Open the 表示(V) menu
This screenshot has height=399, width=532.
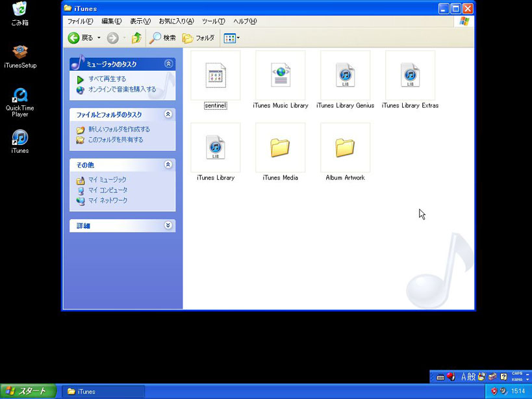140,21
